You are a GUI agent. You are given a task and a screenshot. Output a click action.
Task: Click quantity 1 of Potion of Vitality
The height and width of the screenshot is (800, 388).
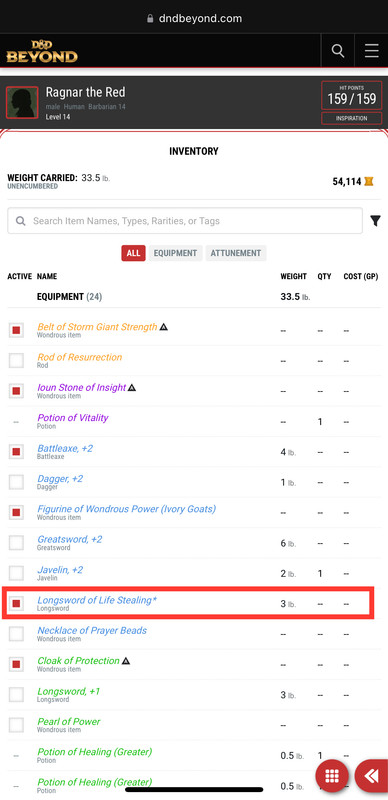click(x=320, y=422)
